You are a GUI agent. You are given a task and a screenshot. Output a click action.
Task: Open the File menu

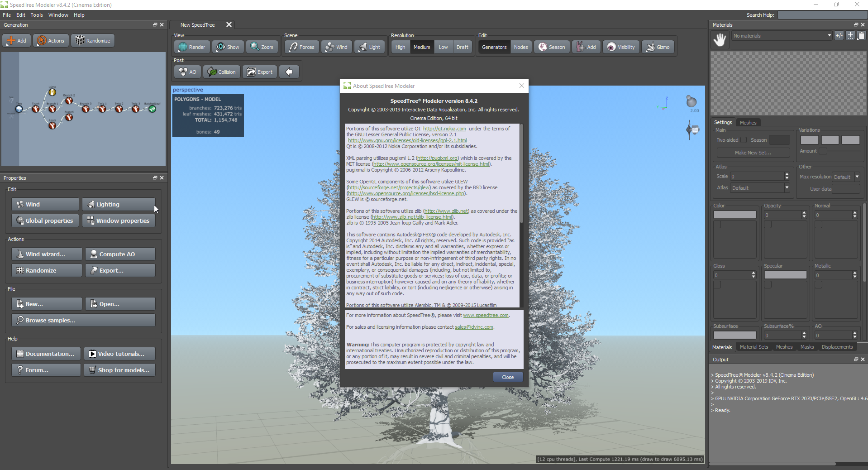(x=7, y=15)
